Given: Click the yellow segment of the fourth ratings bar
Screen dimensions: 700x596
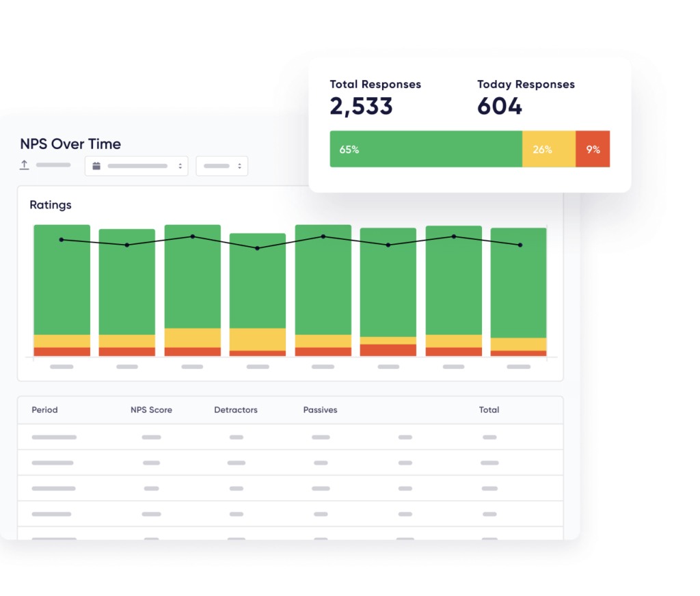Looking at the screenshot, I should [258, 339].
